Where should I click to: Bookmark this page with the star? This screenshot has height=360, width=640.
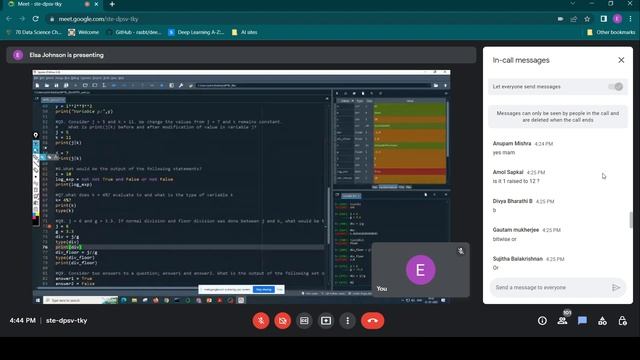point(587,19)
